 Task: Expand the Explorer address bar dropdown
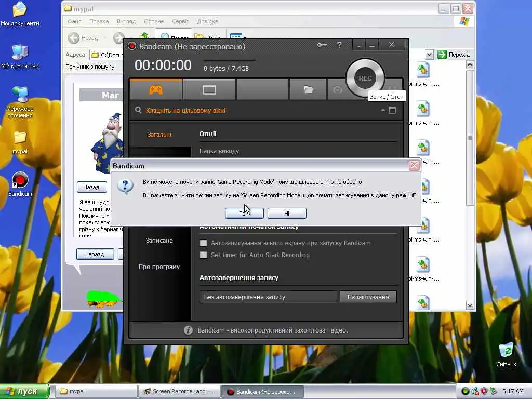coord(429,54)
